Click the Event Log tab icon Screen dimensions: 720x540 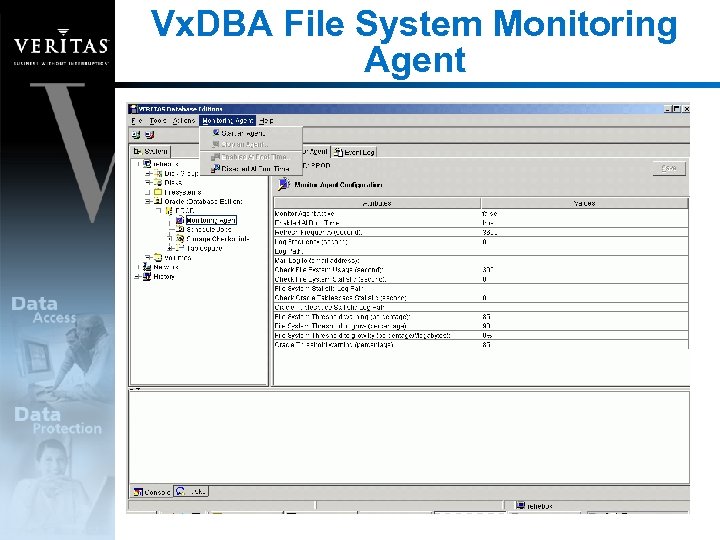tap(338, 152)
